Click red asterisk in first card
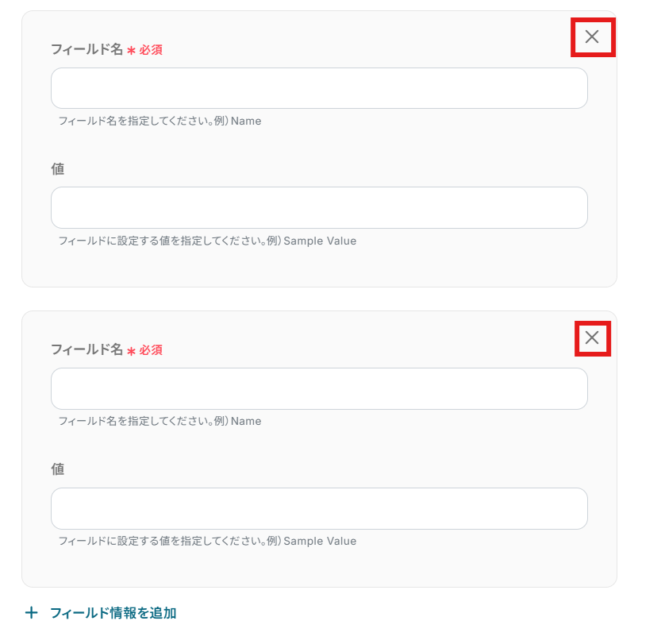Screen dimensions: 665x644 tap(131, 50)
